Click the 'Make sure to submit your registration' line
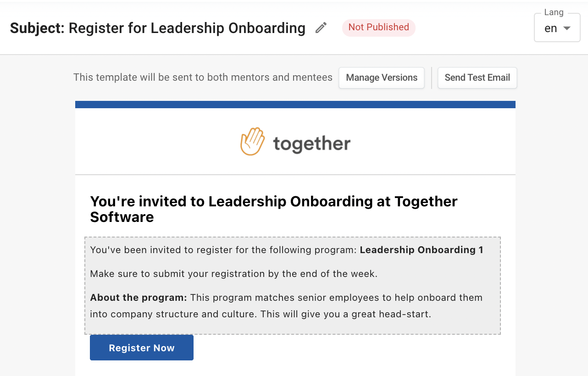Image resolution: width=588 pixels, height=376 pixels. pyautogui.click(x=233, y=274)
